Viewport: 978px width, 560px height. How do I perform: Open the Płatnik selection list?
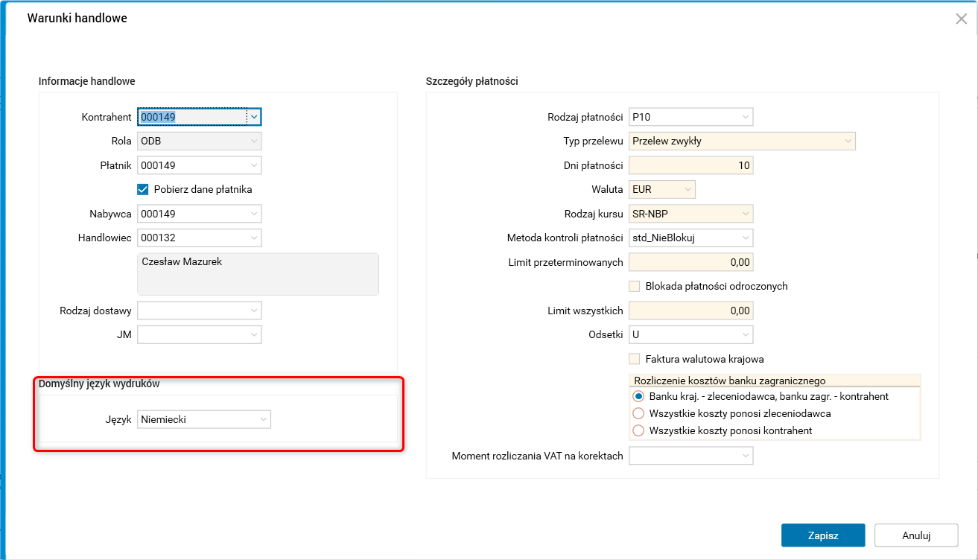(x=253, y=165)
